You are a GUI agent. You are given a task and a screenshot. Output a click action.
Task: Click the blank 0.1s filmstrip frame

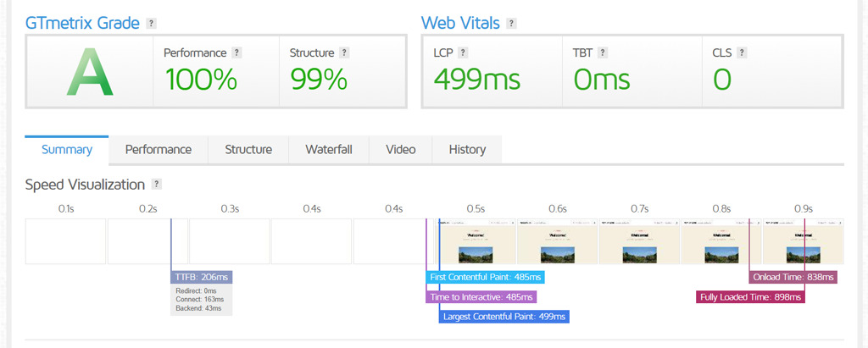coord(65,241)
